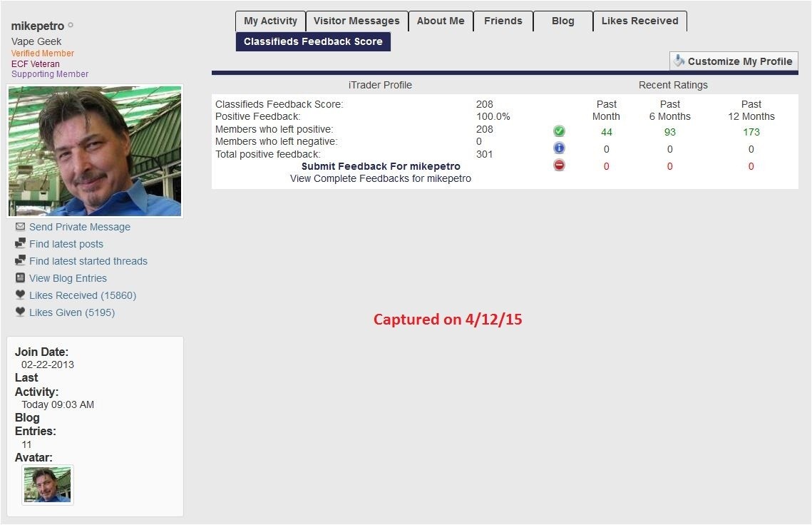Click the envelope icon beside Send Private Message
Image resolution: width=812 pixels, height=525 pixels.
tap(20, 227)
